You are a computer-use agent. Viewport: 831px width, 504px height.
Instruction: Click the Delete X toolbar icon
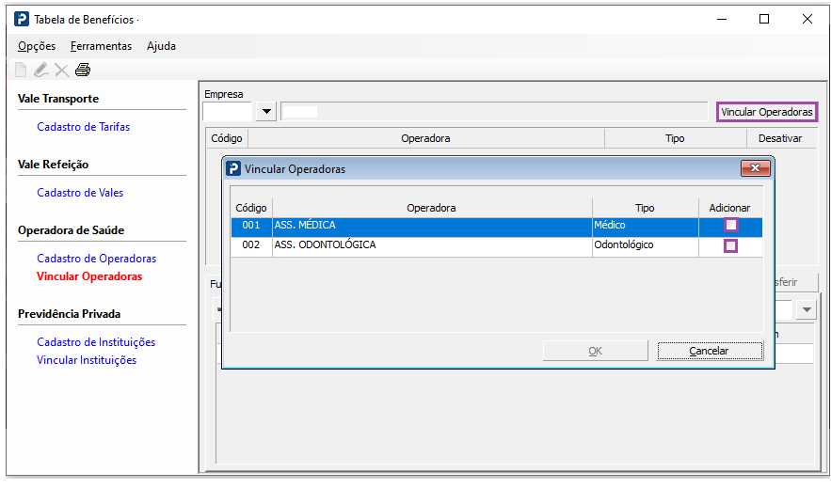pyautogui.click(x=62, y=70)
